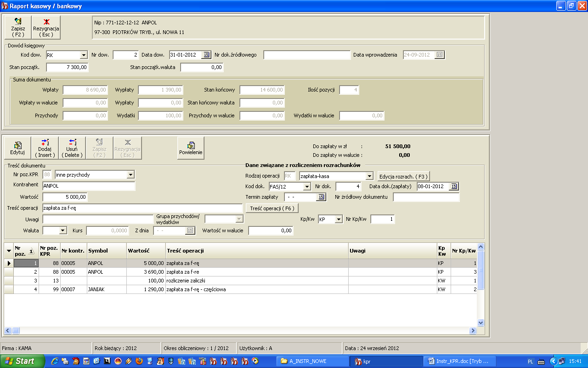This screenshot has height=368, width=588.
Task: Click the Uwagi column header in table
Action: 393,251
